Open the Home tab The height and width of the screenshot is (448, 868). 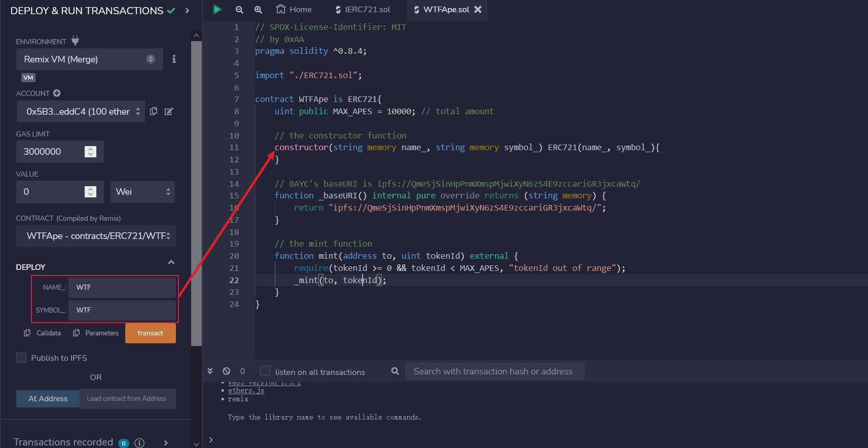point(294,10)
